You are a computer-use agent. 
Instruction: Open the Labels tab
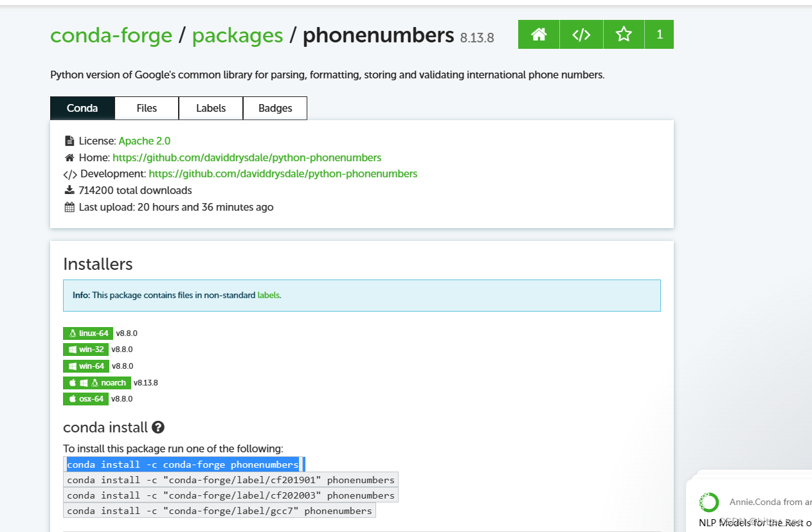tap(210, 108)
